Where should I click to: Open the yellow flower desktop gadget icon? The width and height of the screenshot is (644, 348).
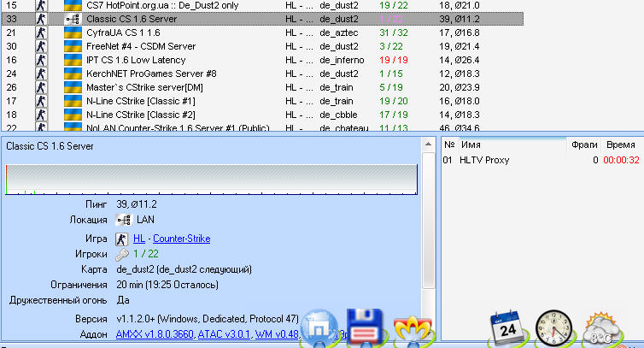click(x=413, y=330)
